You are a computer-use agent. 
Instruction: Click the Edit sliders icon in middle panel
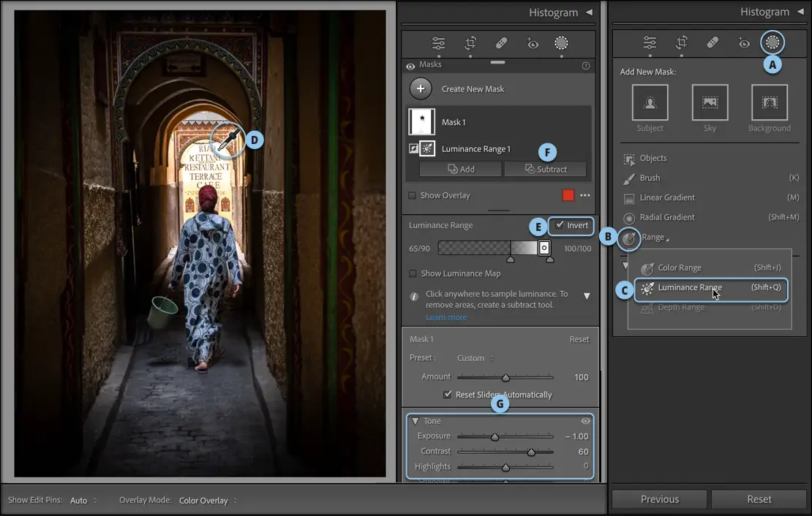click(438, 43)
